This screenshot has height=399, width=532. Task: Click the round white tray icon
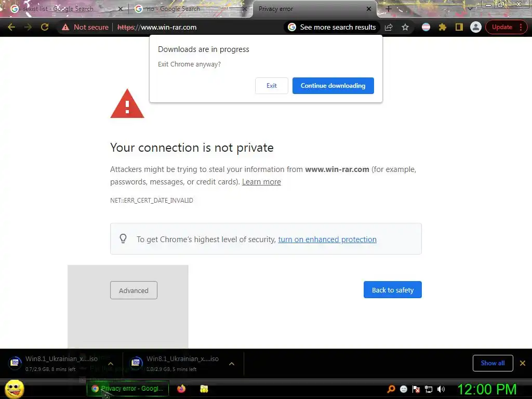coord(403,389)
